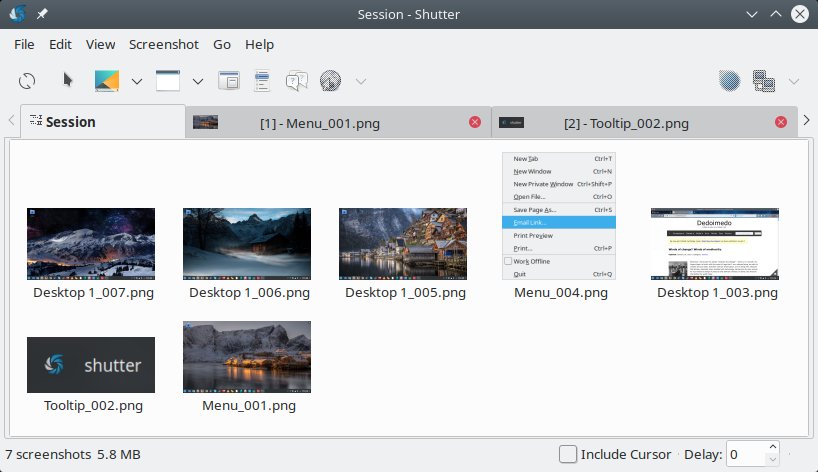The image size is (818, 472).
Task: Select the Menu_004.png thumbnail
Action: coord(559,216)
